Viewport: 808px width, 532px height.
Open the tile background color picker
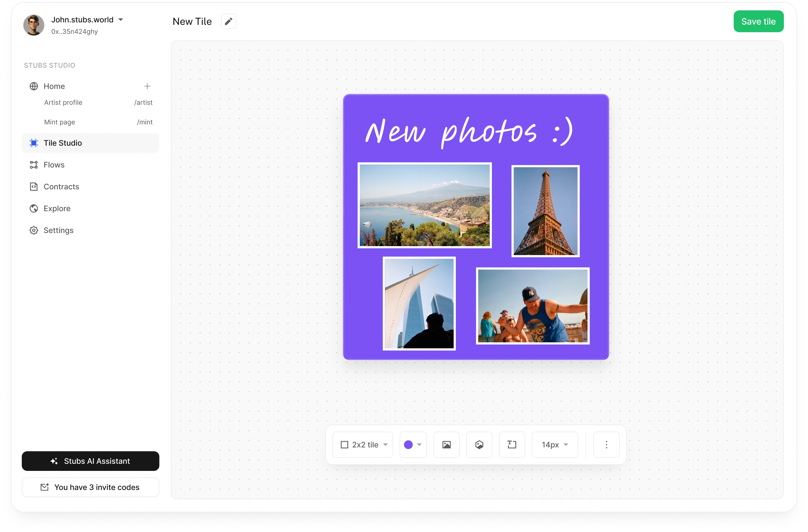pyautogui.click(x=413, y=444)
